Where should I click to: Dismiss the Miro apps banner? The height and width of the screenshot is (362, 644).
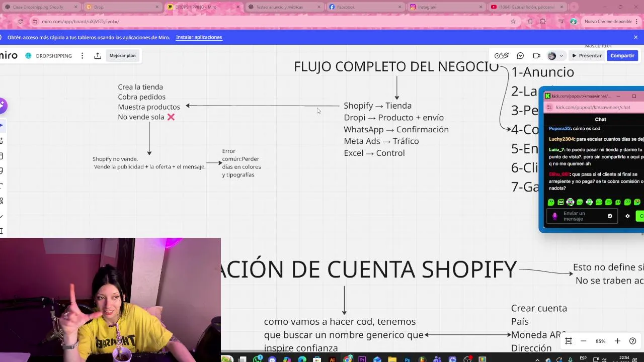[635, 37]
